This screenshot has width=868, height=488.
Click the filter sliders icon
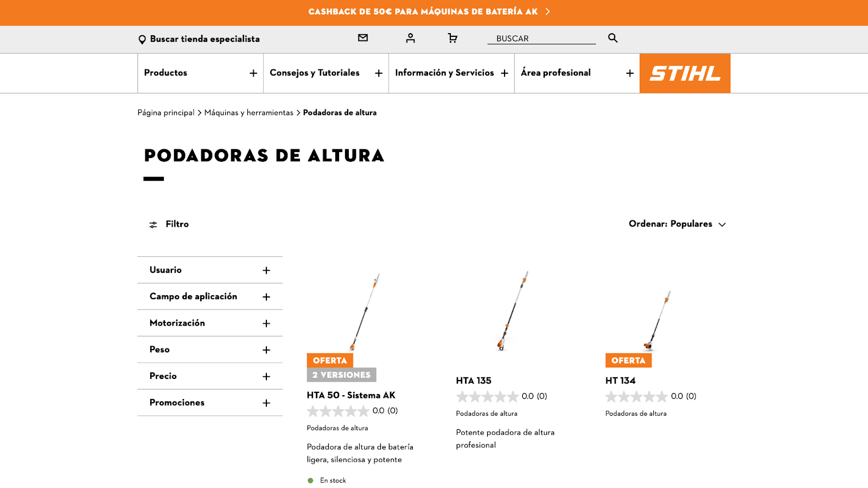153,225
